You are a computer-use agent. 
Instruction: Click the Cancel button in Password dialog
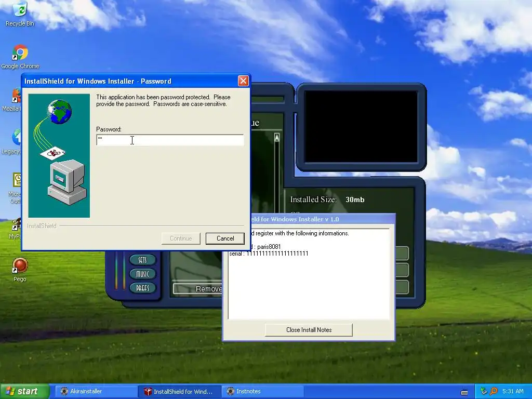(225, 238)
